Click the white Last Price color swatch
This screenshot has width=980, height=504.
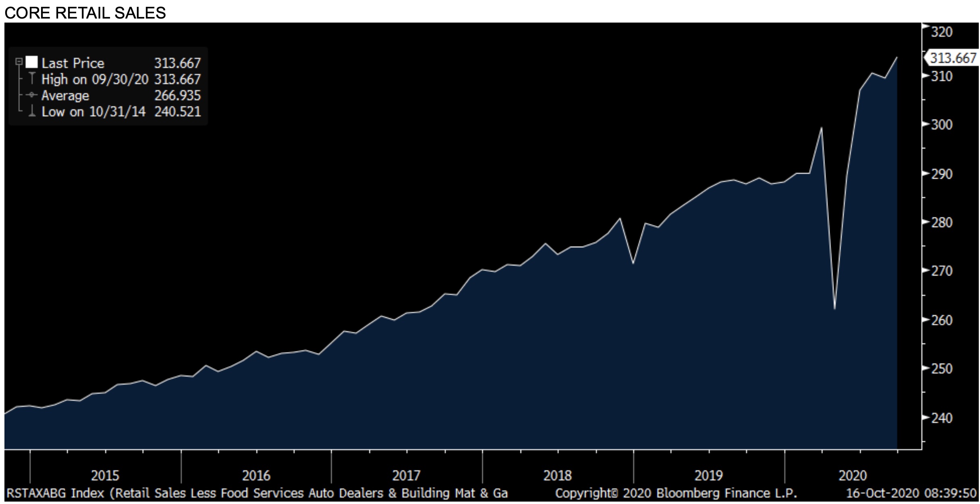32,62
